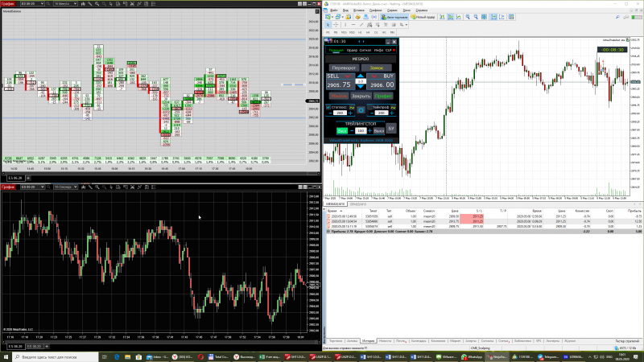
Task: Open the История tab in MetaTrader terminal
Action: 368,341
